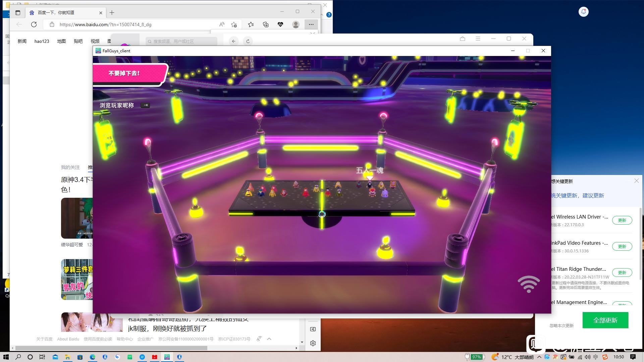Click the Edge horizontal scrollbar
Image resolution: width=644 pixels, height=362 pixels.
[x=111, y=348]
